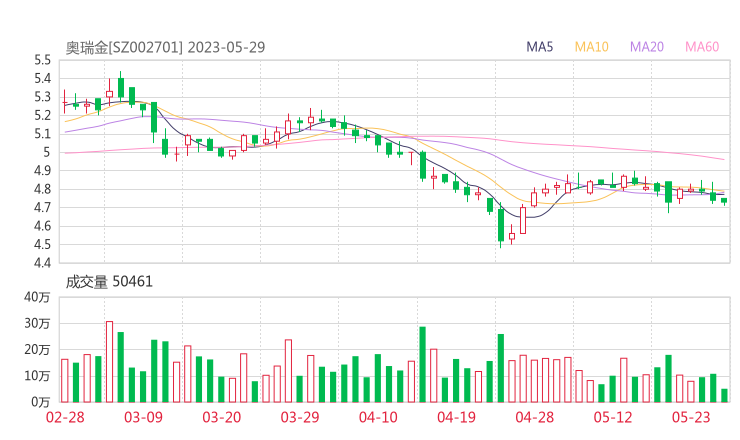Screen dimensions: 740x440
Task: Toggle the MA20 legend entry
Action: click(x=647, y=47)
